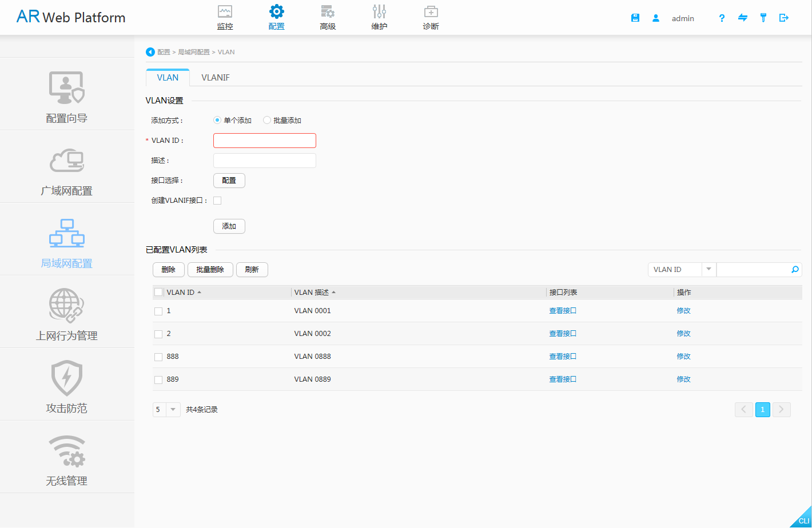Open the 诊断 diagnostics section
Viewport: 812px width, 528px height.
point(431,18)
